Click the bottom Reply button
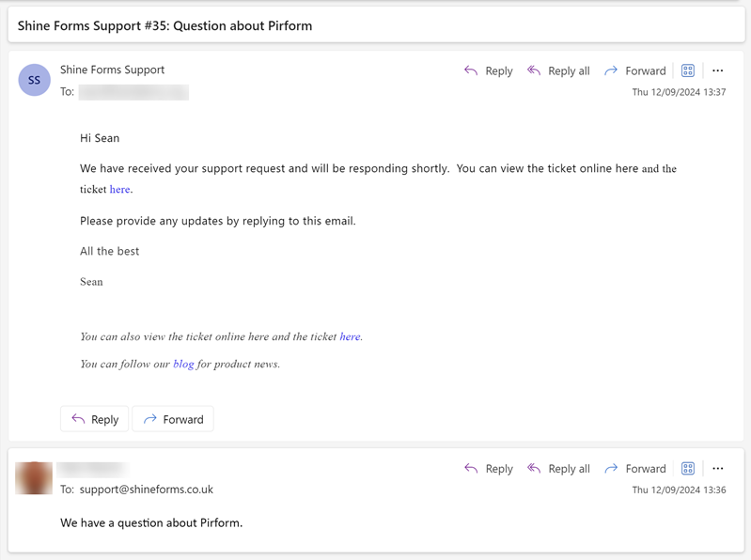The height and width of the screenshot is (560, 751). pos(95,419)
